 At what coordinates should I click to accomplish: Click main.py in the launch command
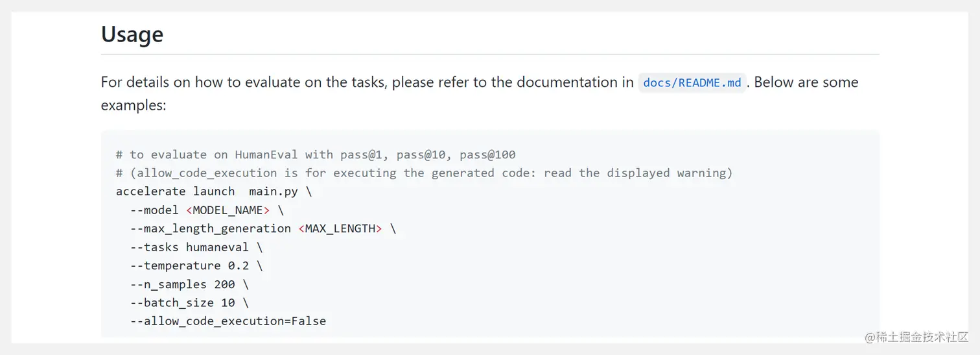tap(273, 191)
